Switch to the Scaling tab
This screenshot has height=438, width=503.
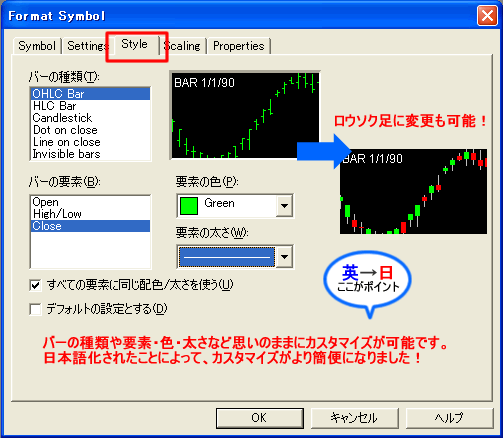tap(183, 46)
